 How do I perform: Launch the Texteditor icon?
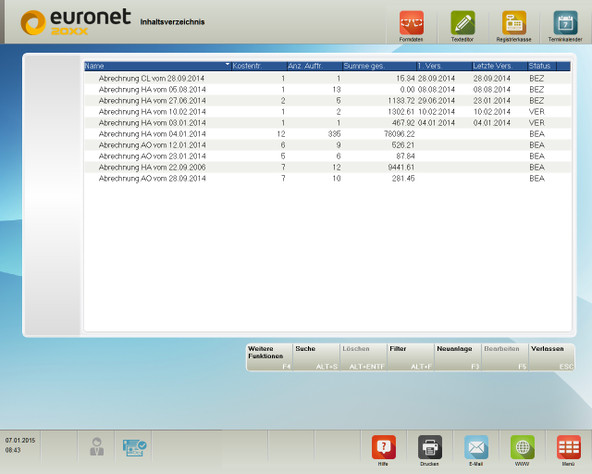tap(462, 23)
